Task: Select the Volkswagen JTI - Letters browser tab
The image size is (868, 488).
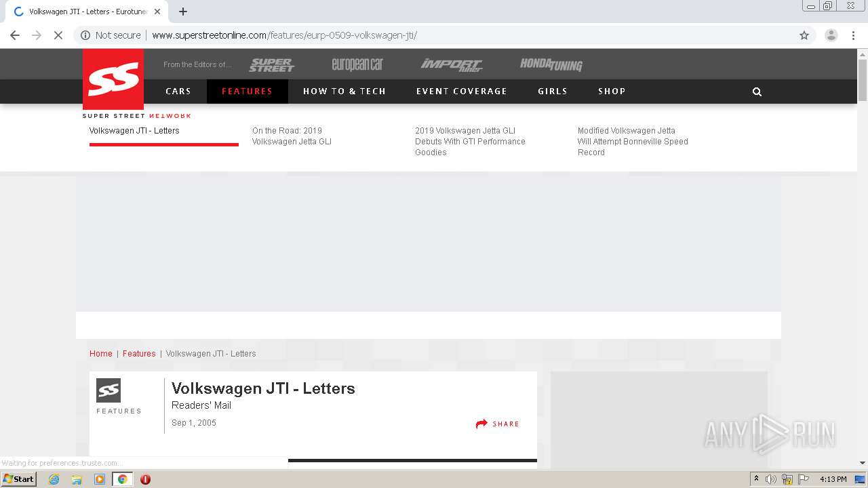Action: pos(88,12)
